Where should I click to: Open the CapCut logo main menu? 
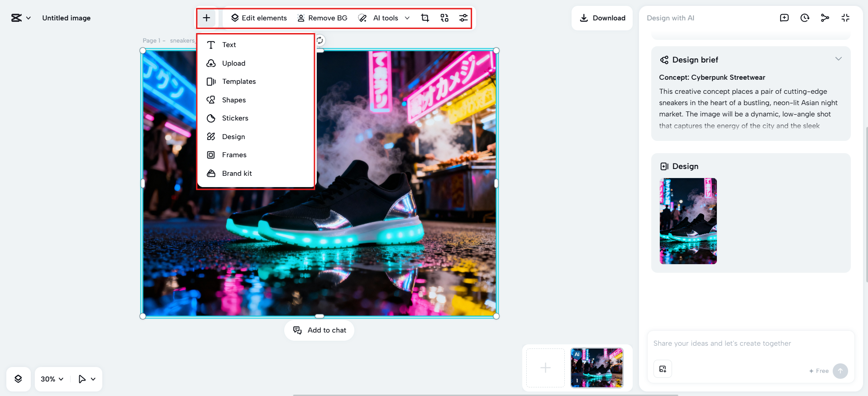tap(21, 18)
